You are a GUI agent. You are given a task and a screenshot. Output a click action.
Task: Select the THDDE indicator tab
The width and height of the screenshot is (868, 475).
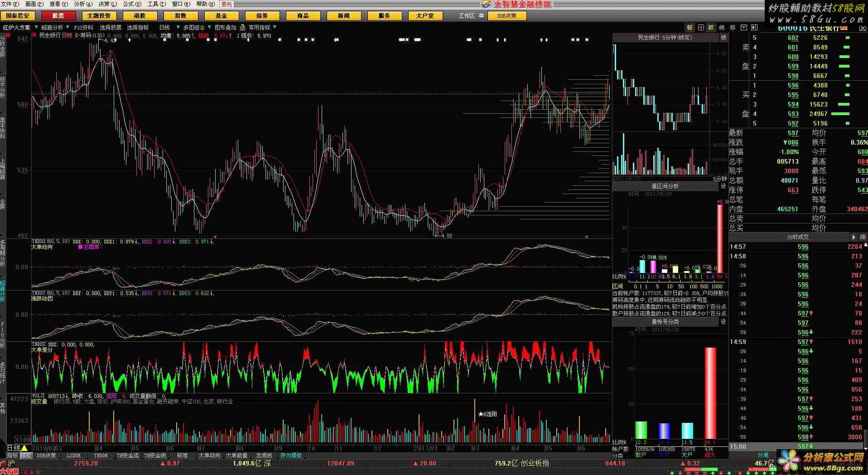click(x=101, y=456)
